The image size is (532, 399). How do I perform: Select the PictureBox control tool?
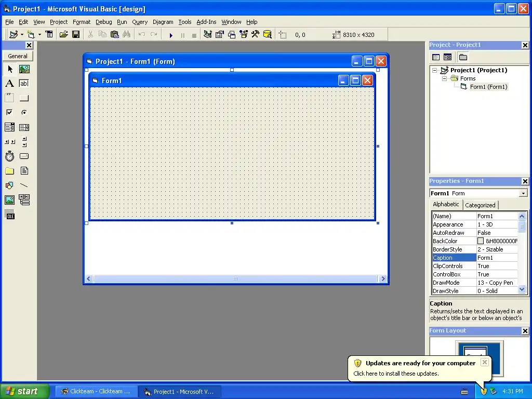pos(24,69)
